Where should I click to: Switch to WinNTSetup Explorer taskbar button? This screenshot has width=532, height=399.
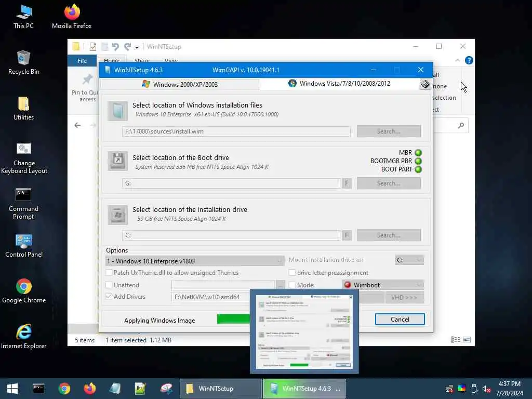click(220, 389)
